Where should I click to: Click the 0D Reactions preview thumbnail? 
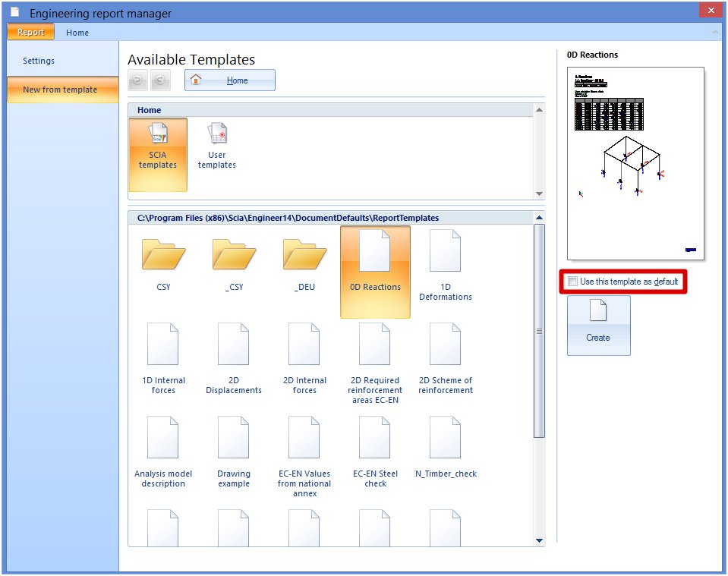pyautogui.click(x=635, y=163)
